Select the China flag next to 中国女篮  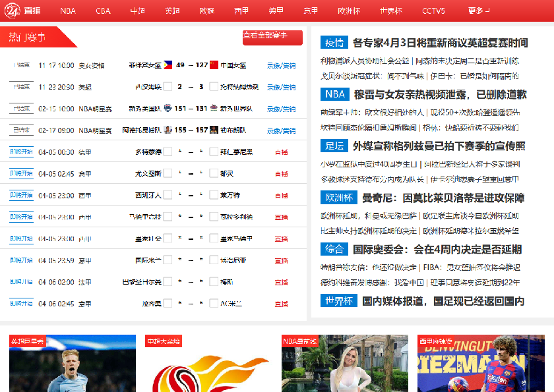214,65
